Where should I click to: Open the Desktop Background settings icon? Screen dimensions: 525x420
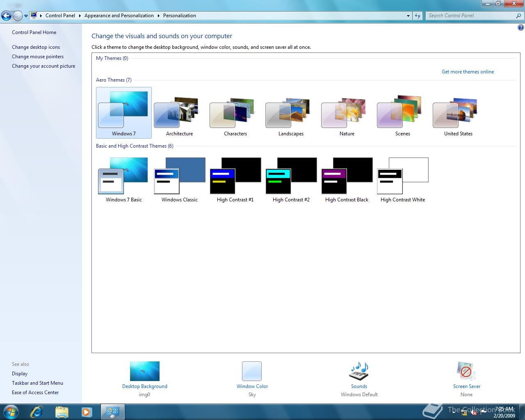(145, 371)
